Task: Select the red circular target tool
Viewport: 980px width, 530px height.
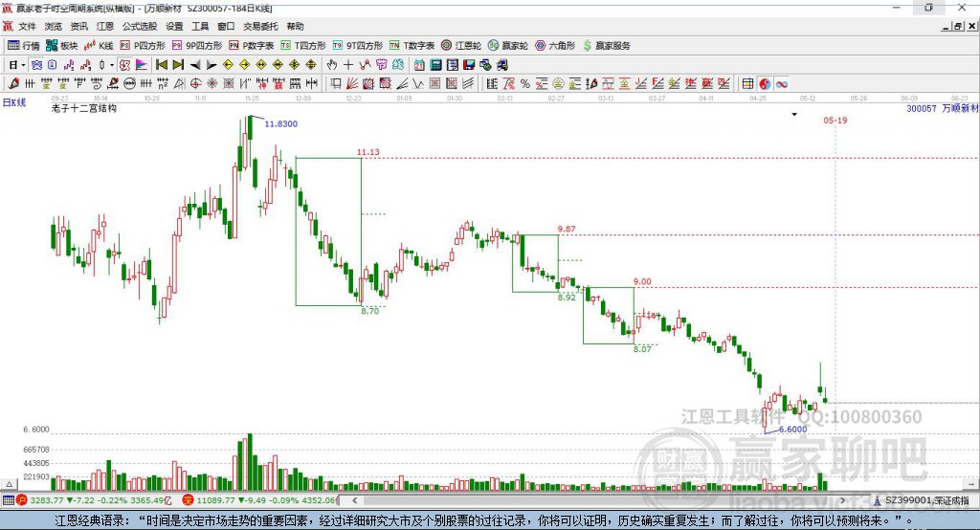Action: pyautogui.click(x=195, y=84)
